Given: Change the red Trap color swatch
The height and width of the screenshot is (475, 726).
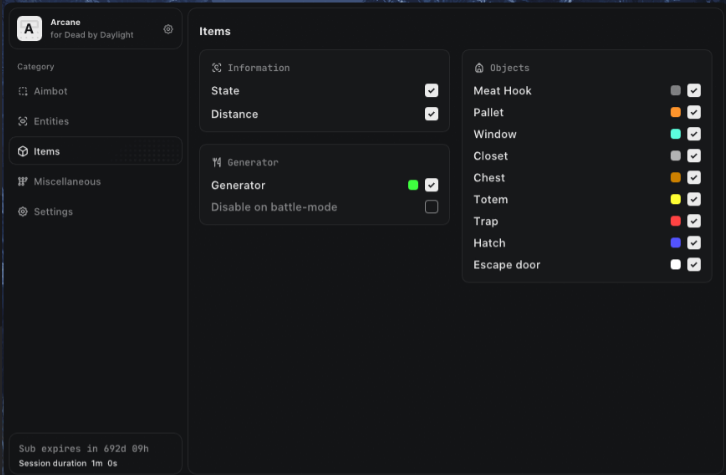Looking at the screenshot, I should click(676, 221).
